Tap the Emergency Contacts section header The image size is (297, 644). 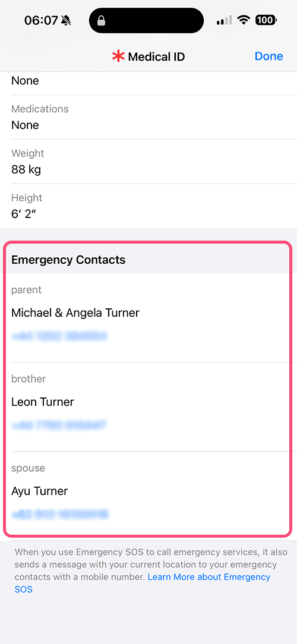(x=68, y=260)
